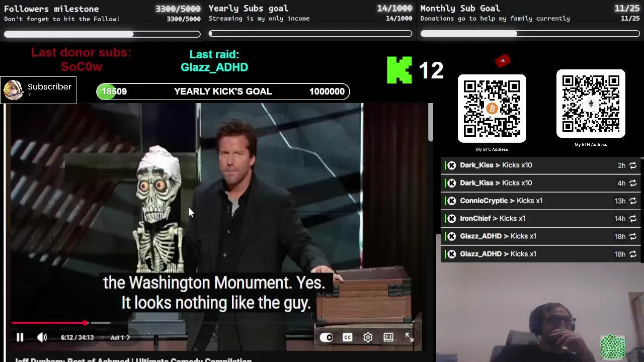Switch to theater mode in the player
The width and height of the screenshot is (644, 362).
coord(388,337)
